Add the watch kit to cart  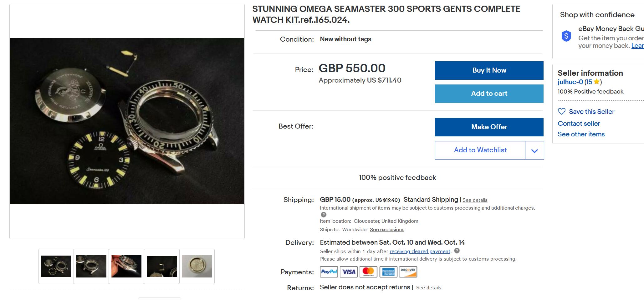point(489,94)
